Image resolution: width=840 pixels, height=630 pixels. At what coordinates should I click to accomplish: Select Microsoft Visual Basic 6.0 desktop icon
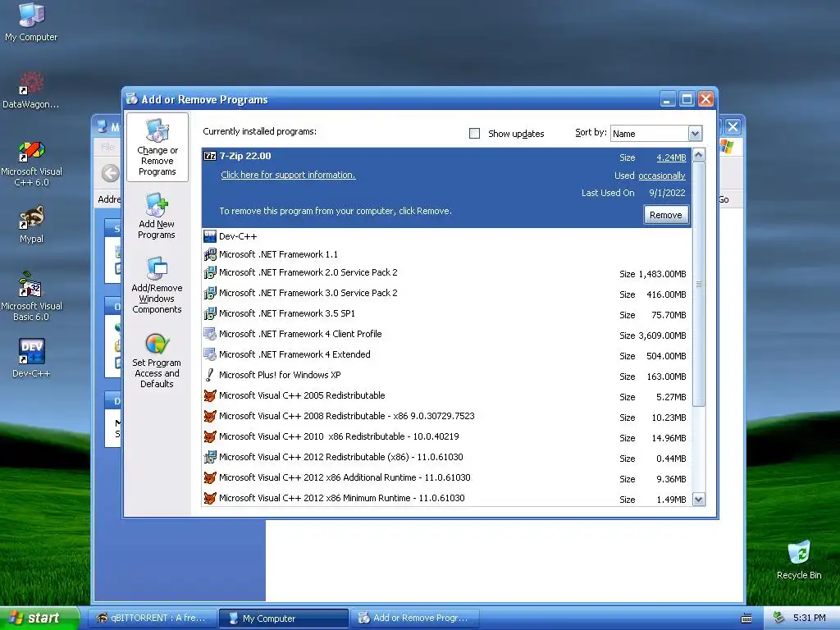(x=31, y=296)
